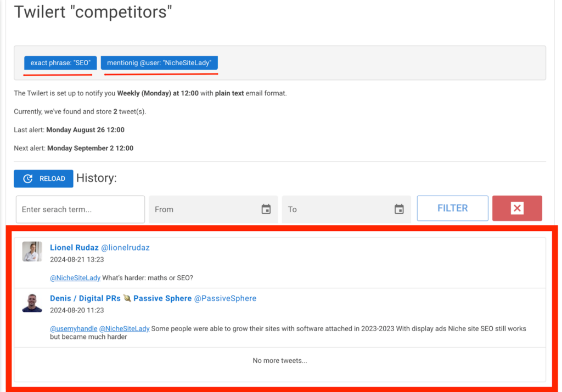562x392 pixels.
Task: Focus the search term input field
Action: (80, 209)
